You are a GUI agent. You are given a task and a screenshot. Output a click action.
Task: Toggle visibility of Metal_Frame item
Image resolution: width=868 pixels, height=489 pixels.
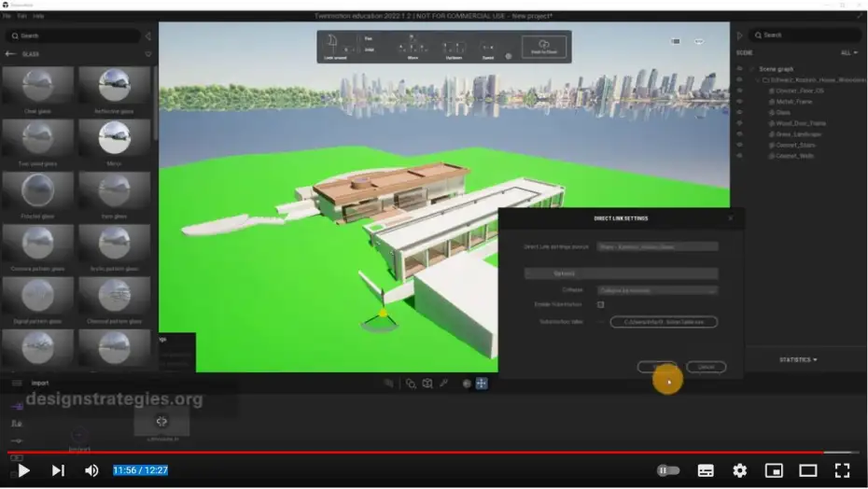click(739, 102)
